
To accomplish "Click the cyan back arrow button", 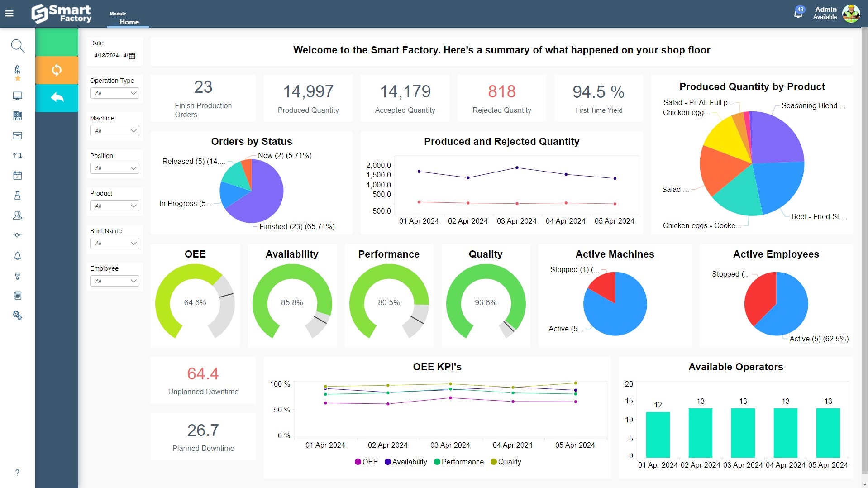I will tap(57, 98).
